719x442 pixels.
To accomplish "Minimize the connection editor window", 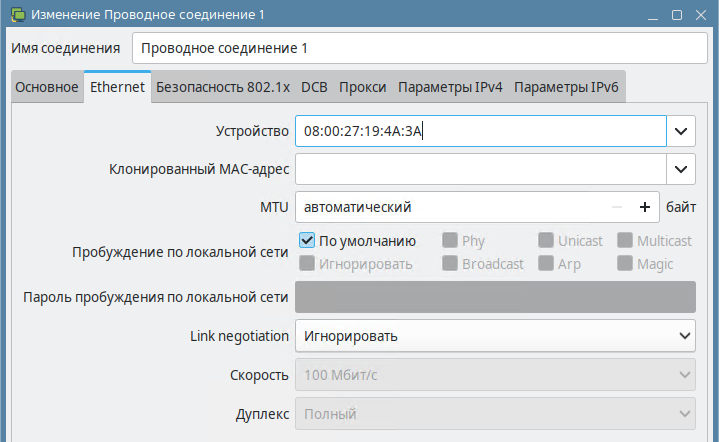I will pos(653,15).
